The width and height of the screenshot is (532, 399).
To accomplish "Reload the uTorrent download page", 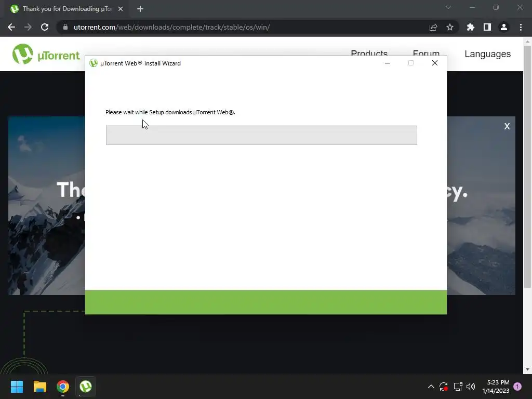I will (x=45, y=27).
